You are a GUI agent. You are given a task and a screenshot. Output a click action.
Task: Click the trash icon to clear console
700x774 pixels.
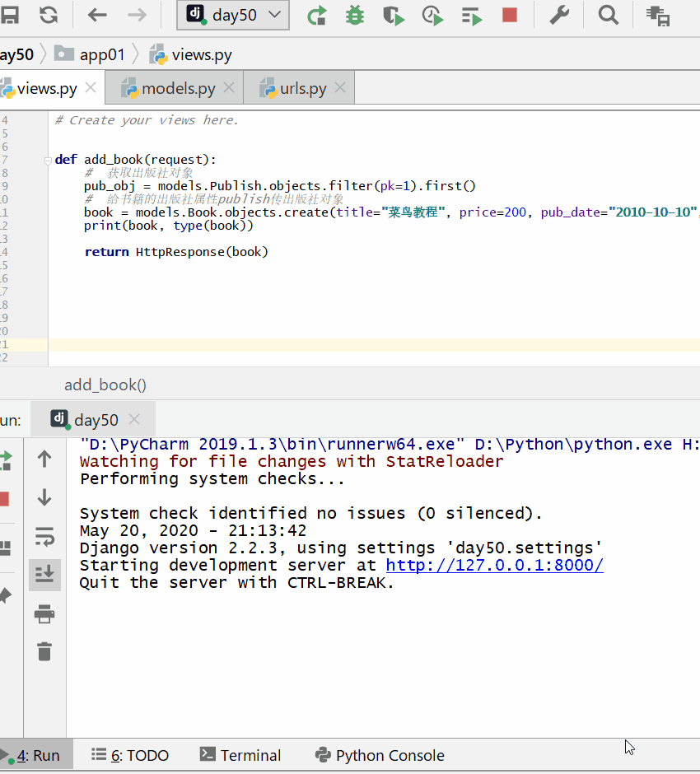tap(44, 651)
